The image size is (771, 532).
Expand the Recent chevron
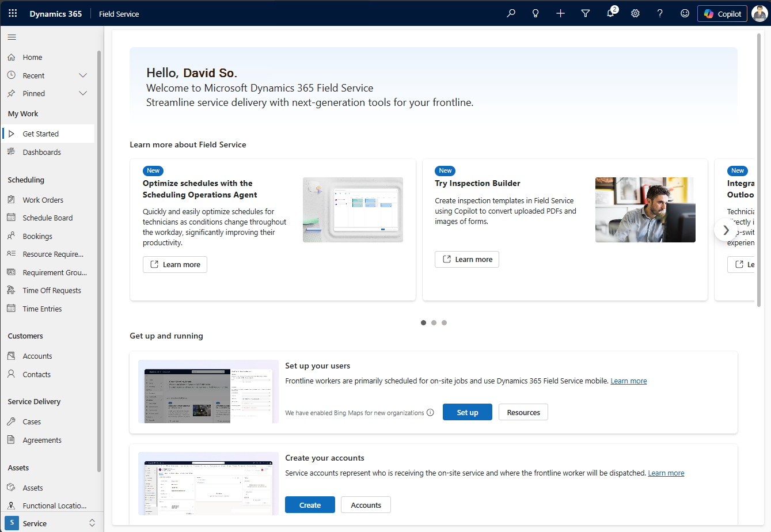click(x=83, y=75)
